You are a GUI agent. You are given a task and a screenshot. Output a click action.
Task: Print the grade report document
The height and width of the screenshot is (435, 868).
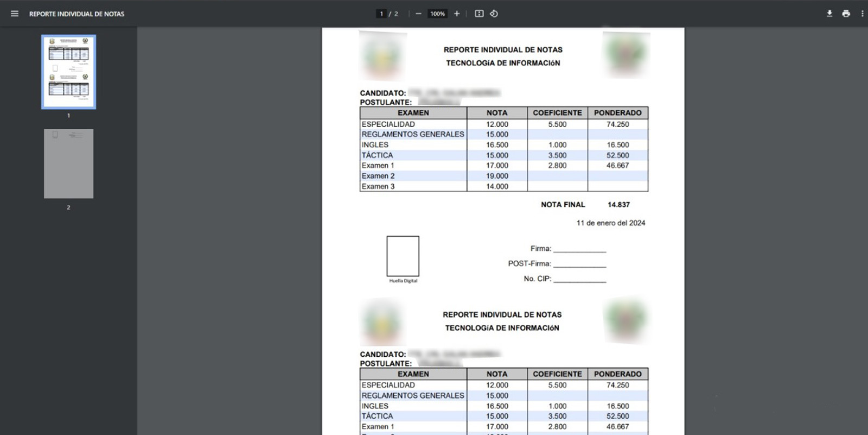[846, 14]
